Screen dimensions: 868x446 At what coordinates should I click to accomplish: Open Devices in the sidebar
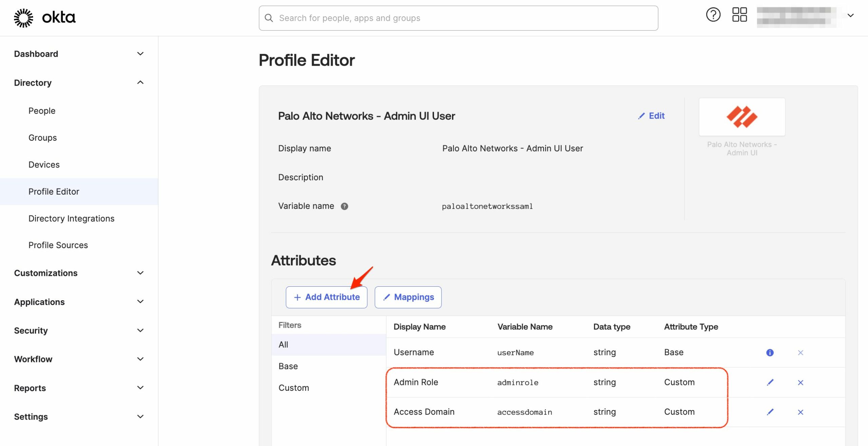[x=44, y=165]
